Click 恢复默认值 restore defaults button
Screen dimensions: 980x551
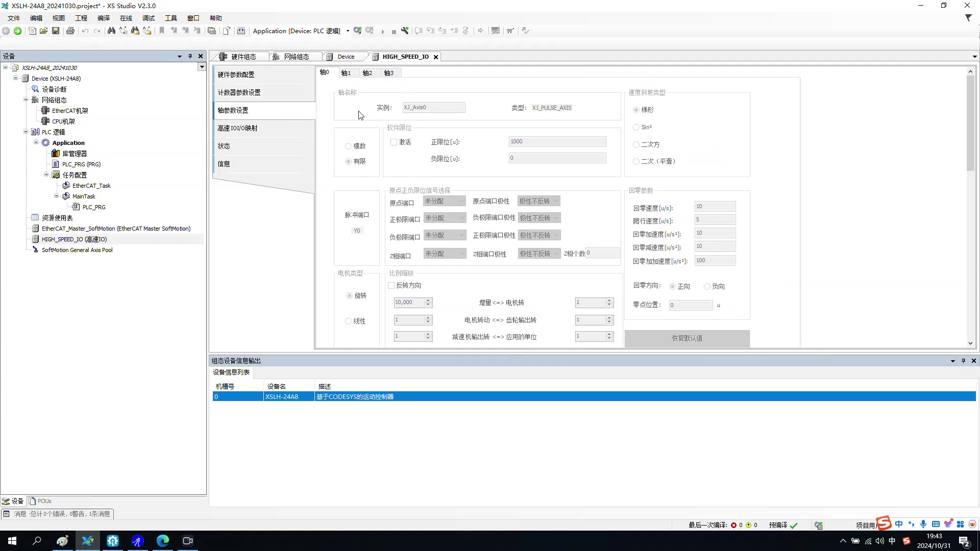point(688,338)
